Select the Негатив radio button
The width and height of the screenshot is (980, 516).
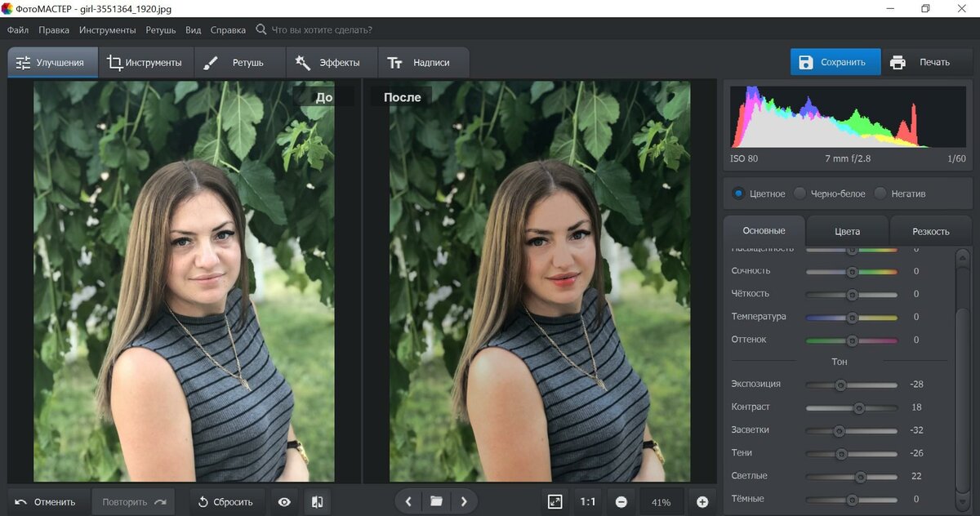(x=880, y=193)
